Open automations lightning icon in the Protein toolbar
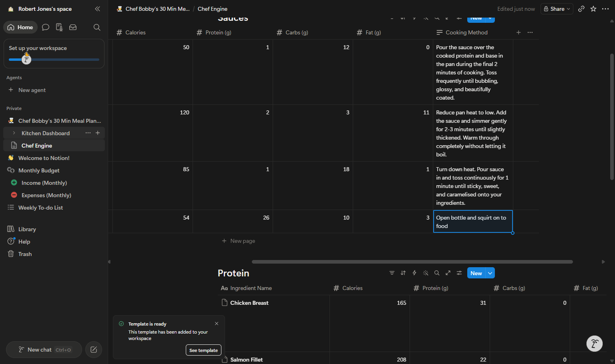Viewport: 615px width, 364px height. [414, 273]
